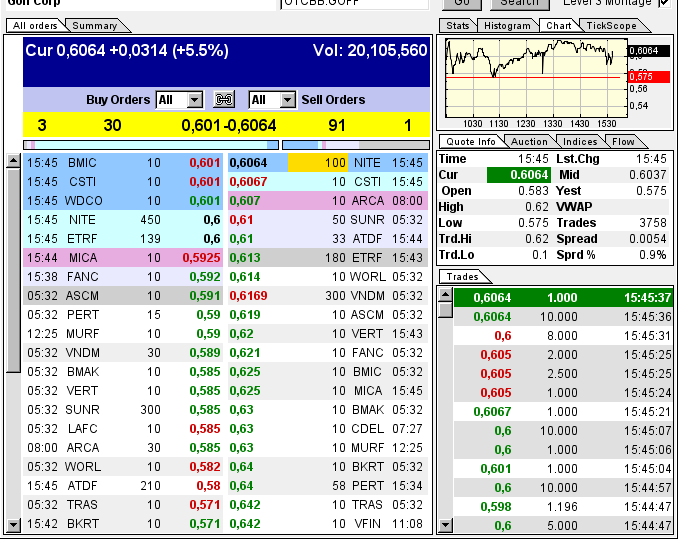Image resolution: width=696 pixels, height=539 pixels.
Task: Click the Spread value 0.0054
Action: [x=648, y=239]
